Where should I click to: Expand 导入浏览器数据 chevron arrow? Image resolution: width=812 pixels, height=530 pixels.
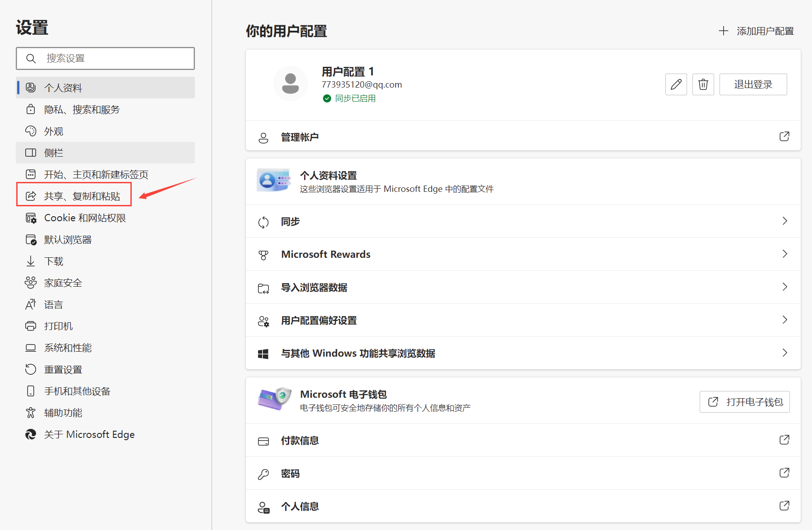784,287
